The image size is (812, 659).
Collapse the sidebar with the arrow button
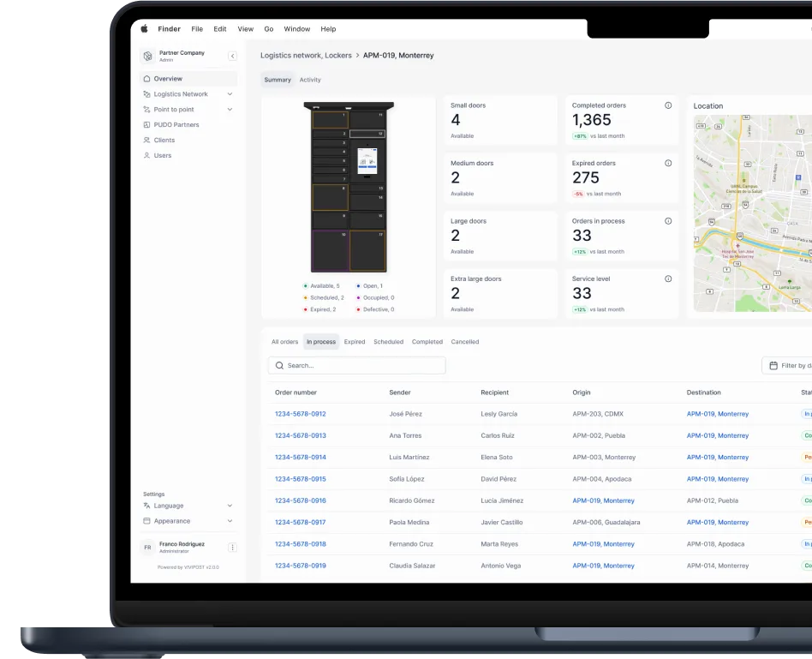(231, 56)
